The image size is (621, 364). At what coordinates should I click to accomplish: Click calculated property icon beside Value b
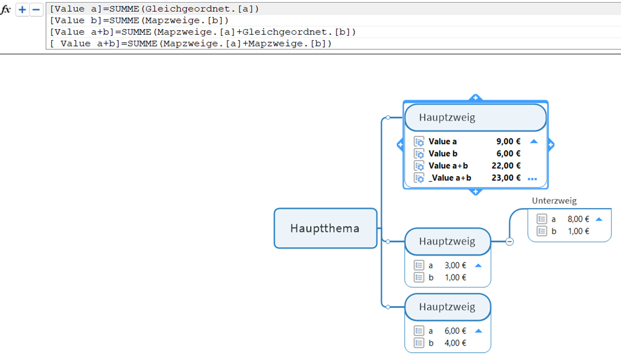coord(419,154)
